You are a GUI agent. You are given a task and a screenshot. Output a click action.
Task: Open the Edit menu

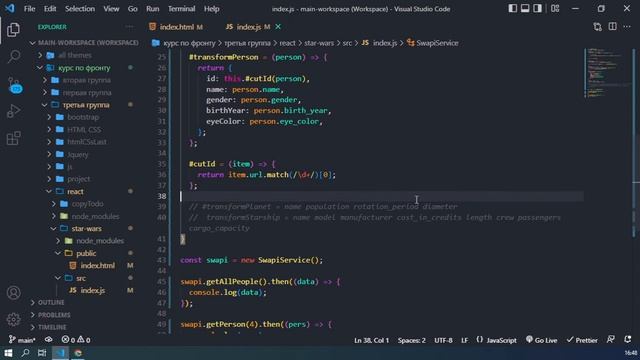pyautogui.click(x=50, y=9)
